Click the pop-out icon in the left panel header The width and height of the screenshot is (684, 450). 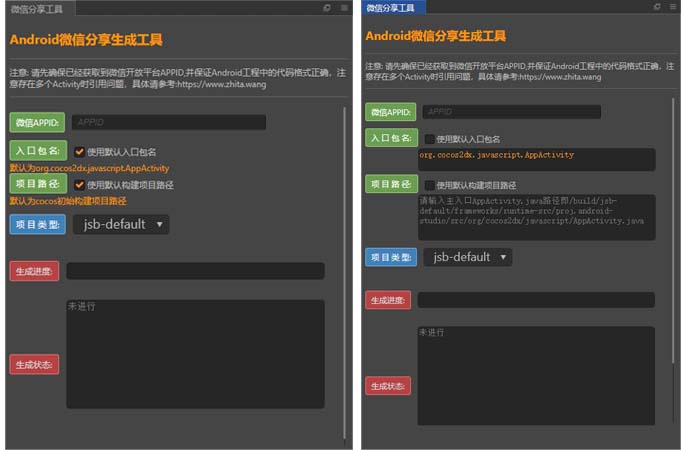coord(327,8)
